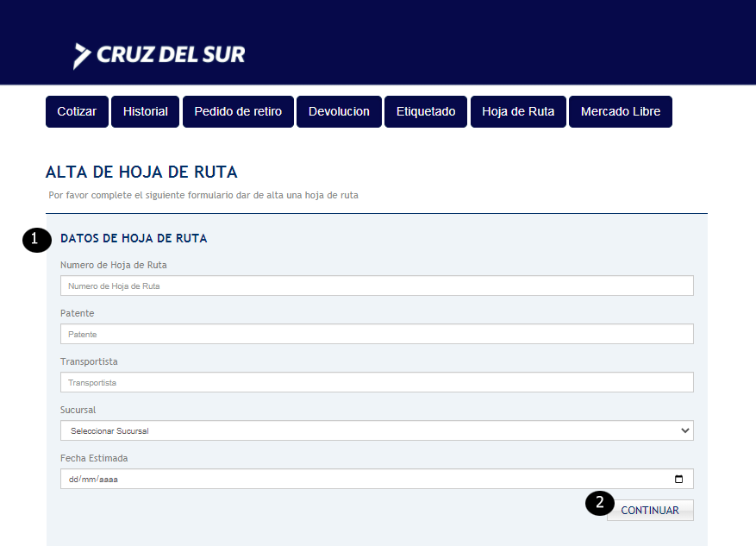Focus the Numero de Hoja de Ruta field

click(x=377, y=286)
